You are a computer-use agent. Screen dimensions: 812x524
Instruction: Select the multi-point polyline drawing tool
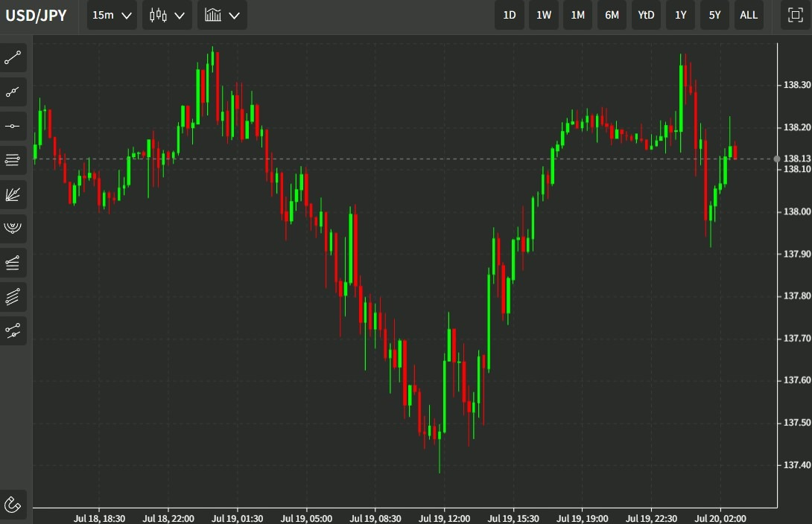13,92
